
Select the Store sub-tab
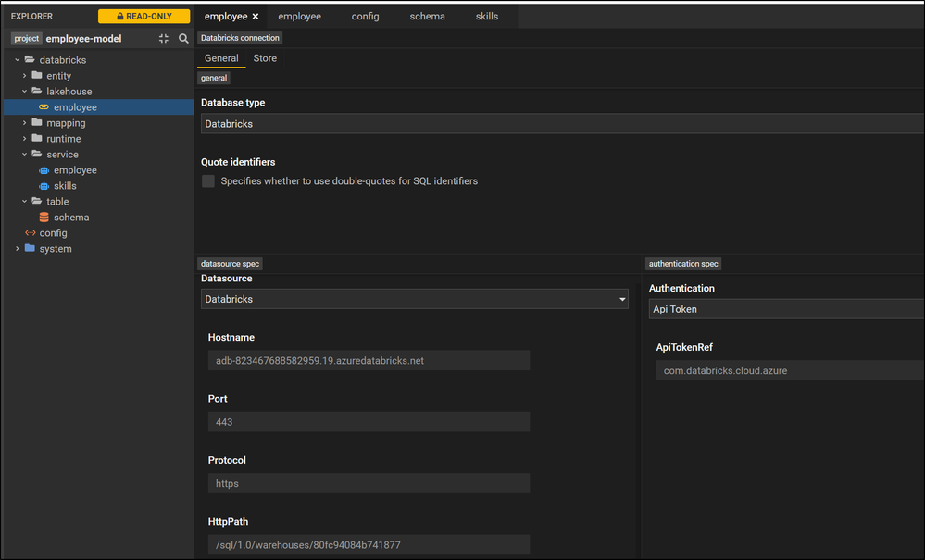(x=265, y=58)
